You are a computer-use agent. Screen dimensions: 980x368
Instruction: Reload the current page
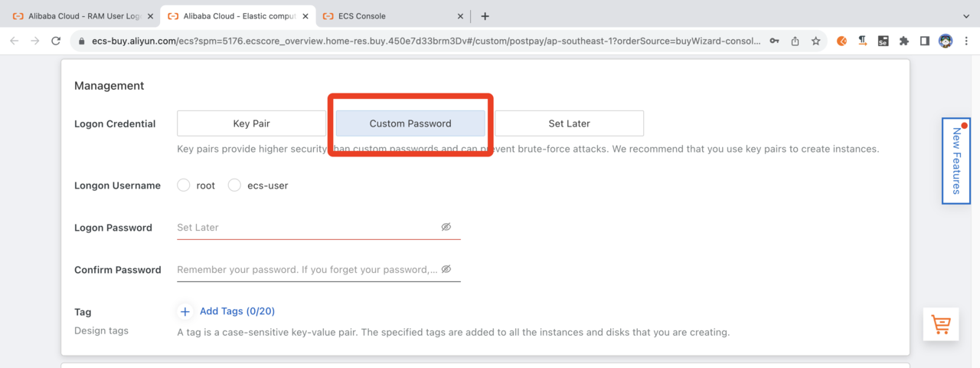[56, 41]
